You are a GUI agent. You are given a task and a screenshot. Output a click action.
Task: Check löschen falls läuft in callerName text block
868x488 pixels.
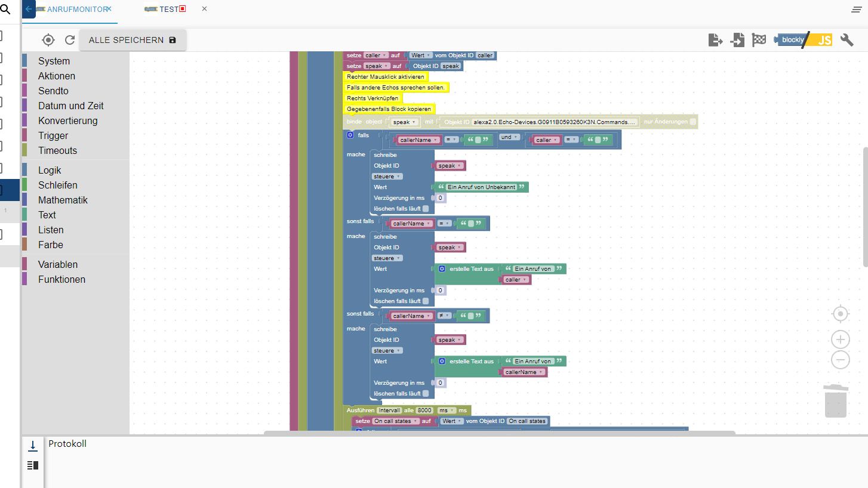[426, 394]
